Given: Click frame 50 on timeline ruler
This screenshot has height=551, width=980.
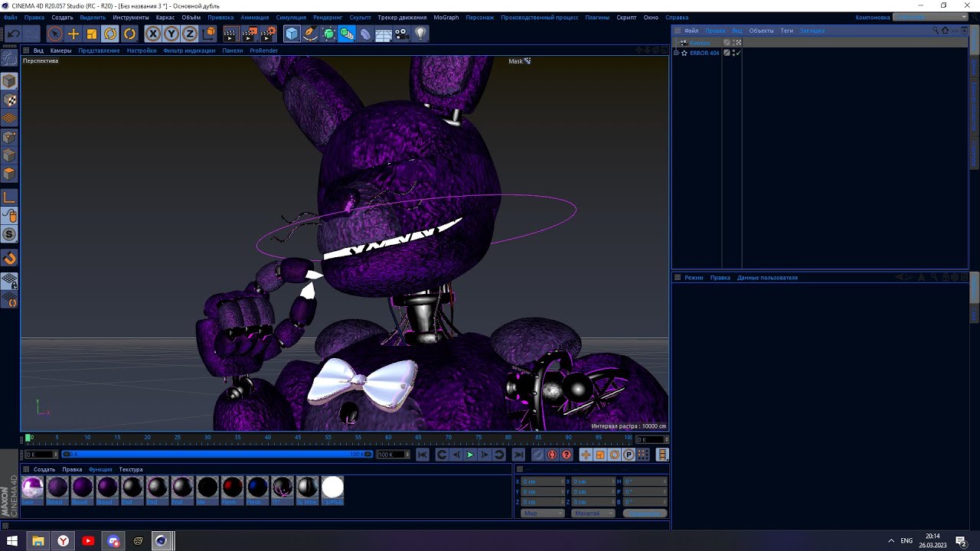Looking at the screenshot, I should (x=328, y=438).
